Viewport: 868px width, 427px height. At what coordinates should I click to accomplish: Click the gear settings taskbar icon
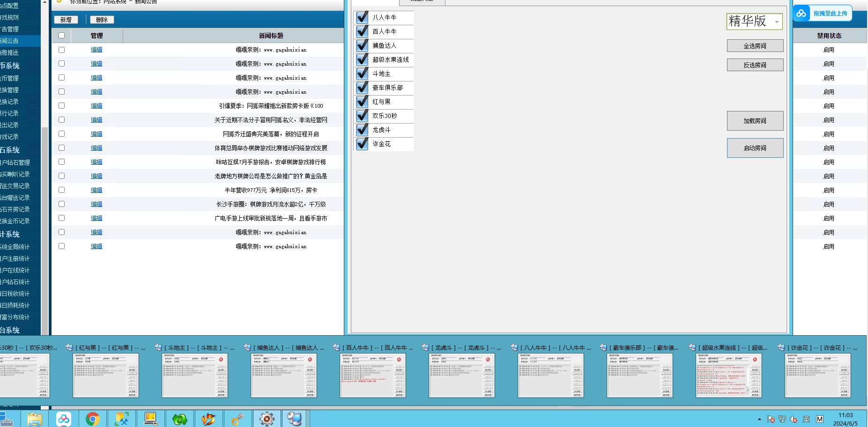pyautogui.click(x=267, y=419)
